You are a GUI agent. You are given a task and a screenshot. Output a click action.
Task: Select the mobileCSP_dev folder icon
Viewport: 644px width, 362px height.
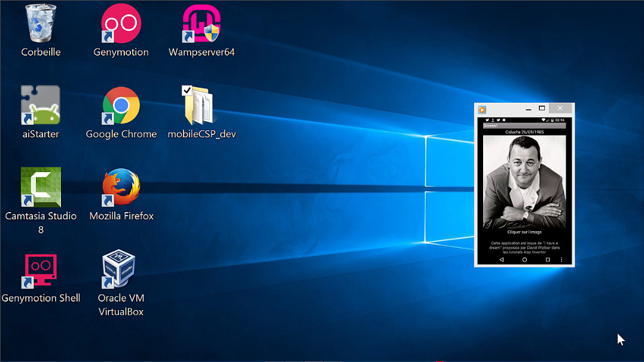[x=199, y=105]
